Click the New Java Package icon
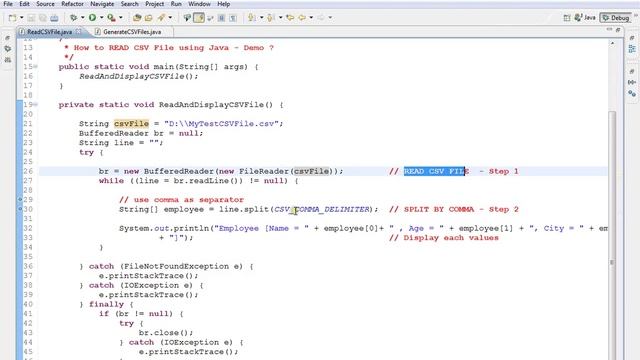 pos(138,18)
